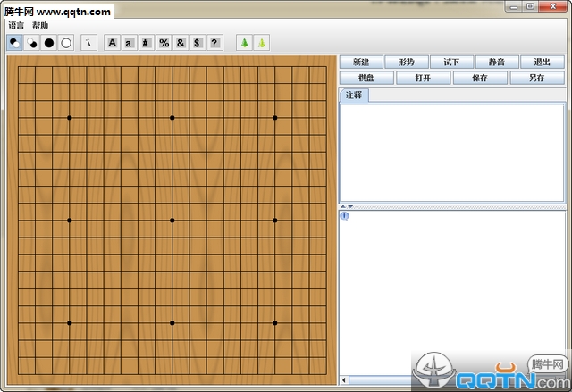Toggle the 静音 mute button
Image resolution: width=572 pixels, height=392 pixels.
(497, 62)
